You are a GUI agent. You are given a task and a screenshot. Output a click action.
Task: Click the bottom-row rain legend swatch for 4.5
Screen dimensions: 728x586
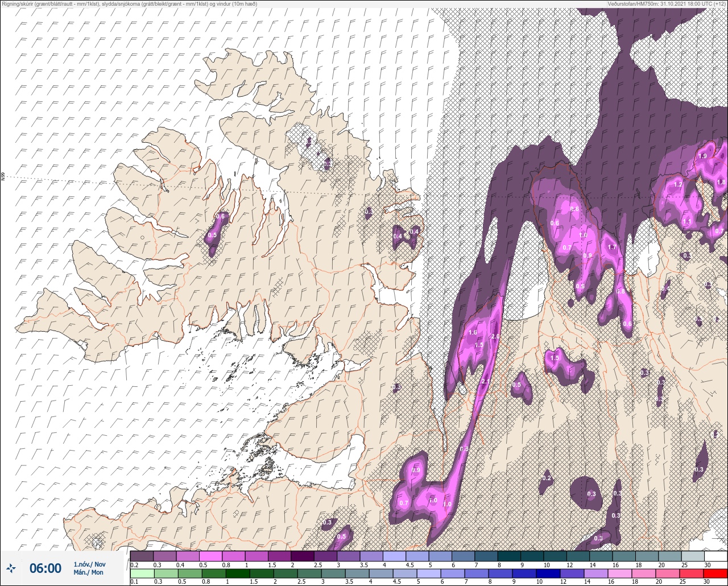[x=405, y=573]
